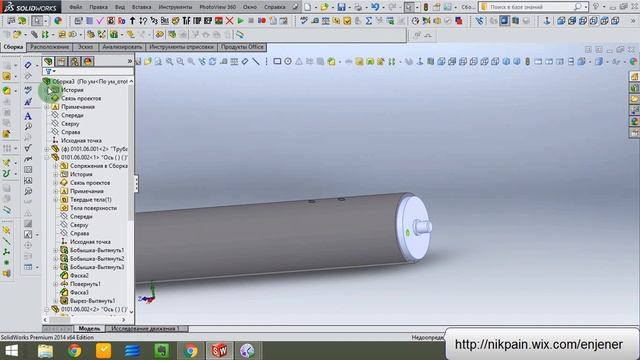
Task: Expand manager pane tabs chevron
Action: [x=130, y=61]
